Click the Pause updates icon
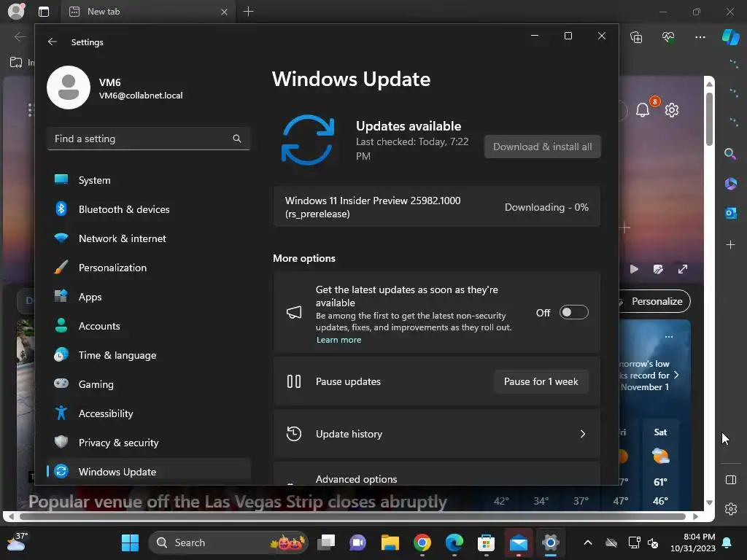Screen dimensions: 747x560 point(294,381)
